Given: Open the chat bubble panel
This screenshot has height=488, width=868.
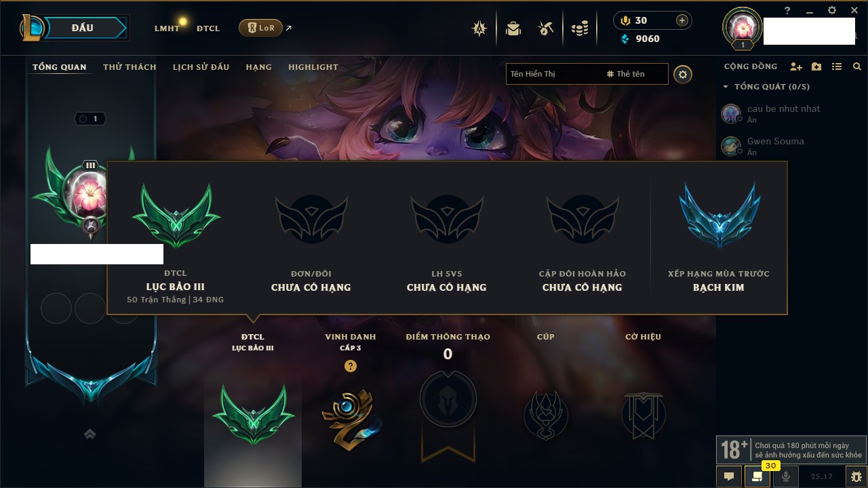Looking at the screenshot, I should tap(729, 476).
